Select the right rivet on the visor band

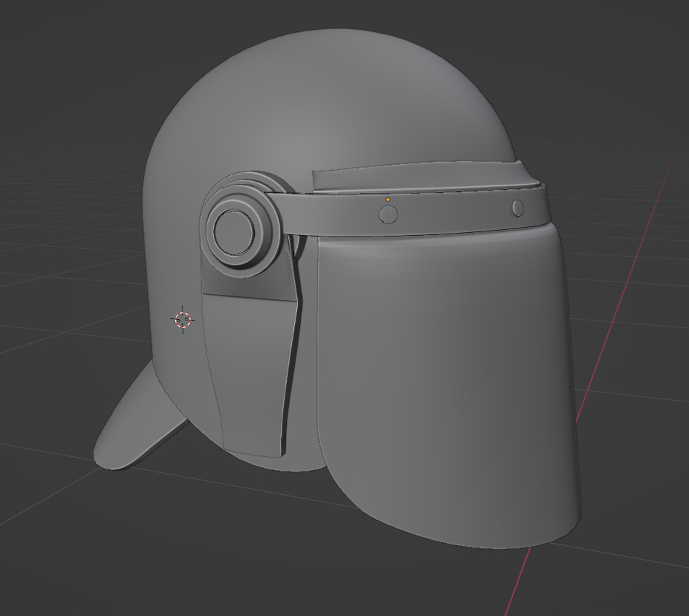tap(517, 208)
